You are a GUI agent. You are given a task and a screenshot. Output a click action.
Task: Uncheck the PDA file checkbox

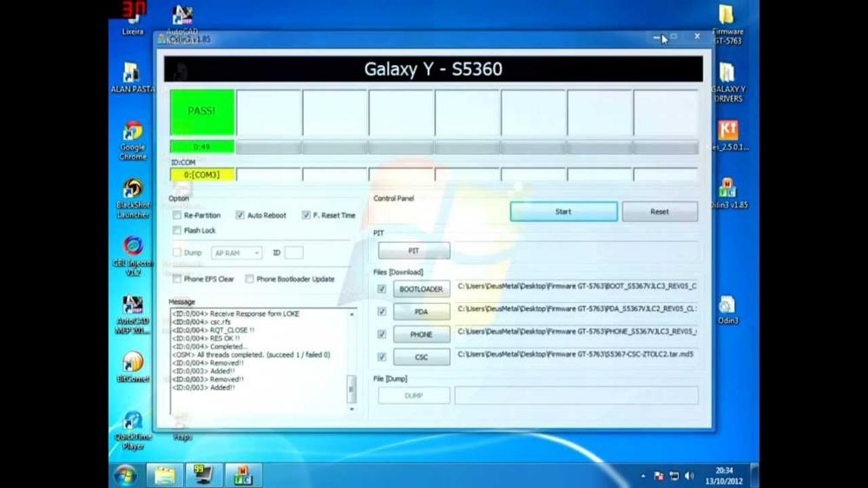coord(381,312)
